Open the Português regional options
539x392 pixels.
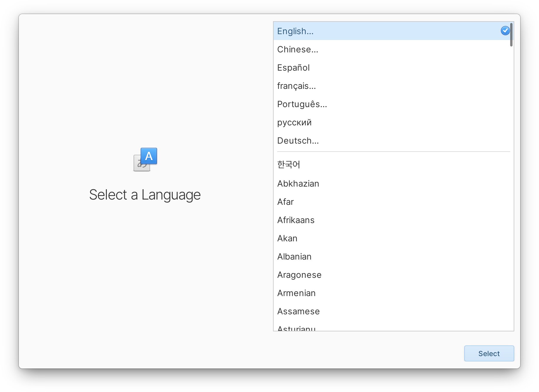click(302, 104)
